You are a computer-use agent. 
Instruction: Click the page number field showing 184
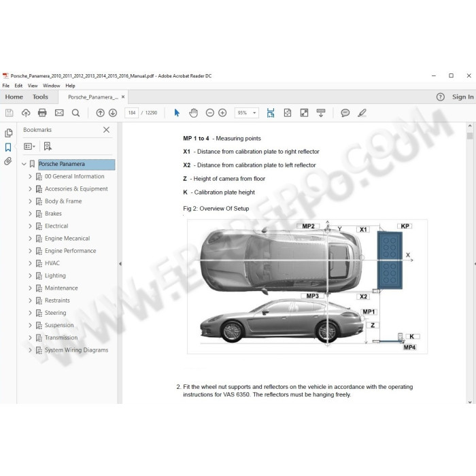pos(131,113)
